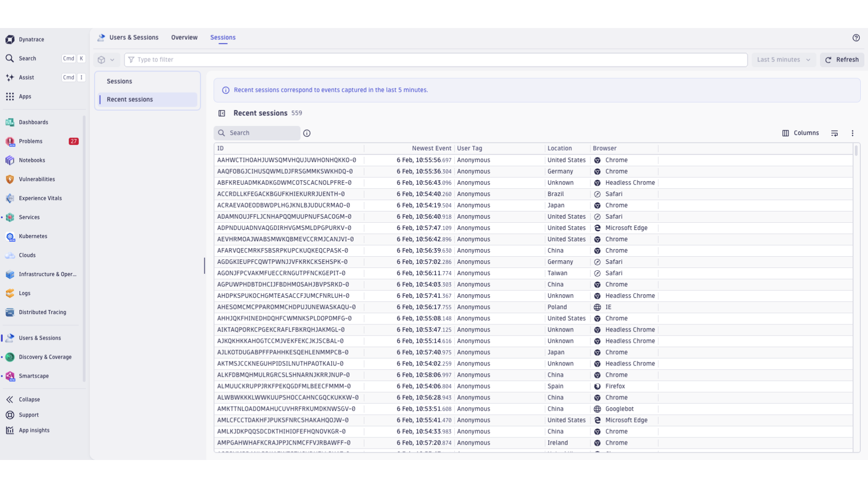Viewport: 868px width, 488px height.
Task: Click the Refresh button
Action: point(842,59)
